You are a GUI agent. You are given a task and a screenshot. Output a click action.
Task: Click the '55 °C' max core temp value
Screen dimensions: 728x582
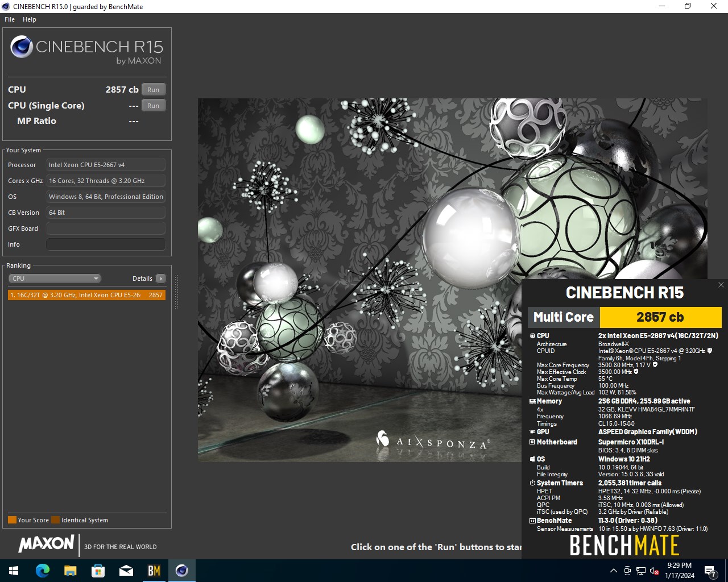(x=606, y=379)
